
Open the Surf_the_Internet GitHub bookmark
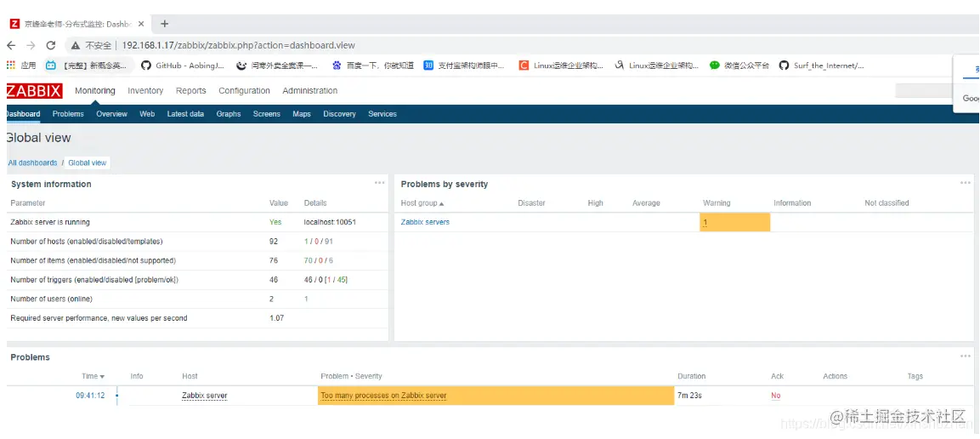(x=822, y=65)
